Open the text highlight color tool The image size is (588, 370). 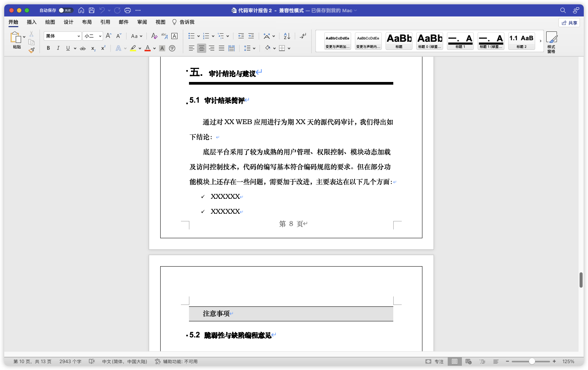pos(133,48)
